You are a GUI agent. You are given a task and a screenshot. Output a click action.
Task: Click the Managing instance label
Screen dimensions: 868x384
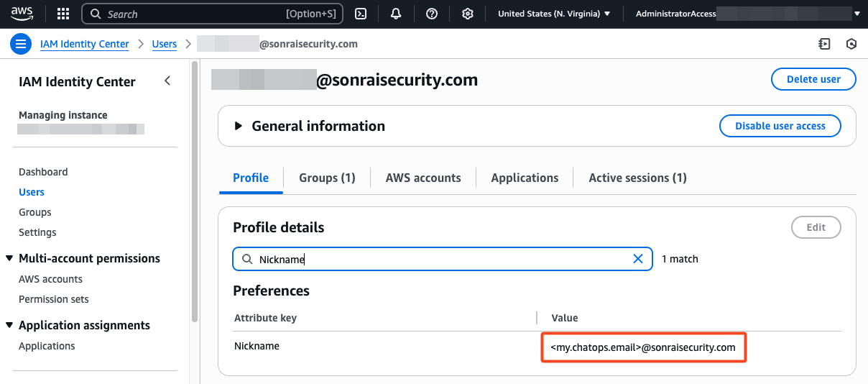pos(63,115)
